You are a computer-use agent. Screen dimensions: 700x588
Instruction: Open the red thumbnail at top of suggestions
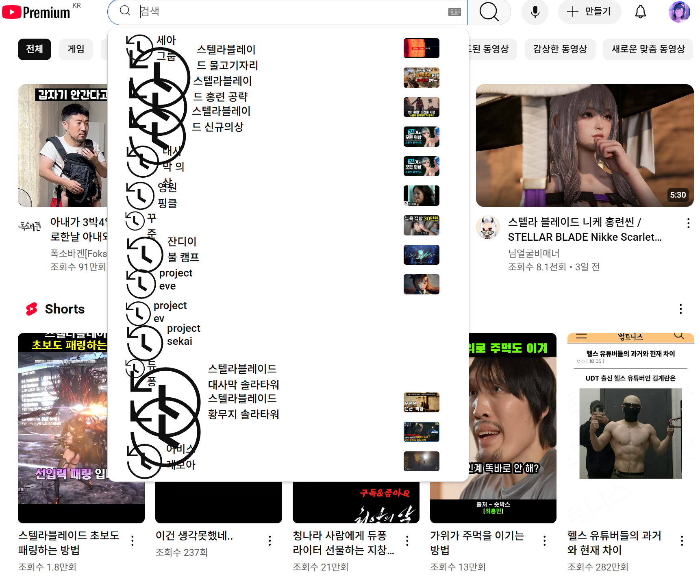pos(421,48)
